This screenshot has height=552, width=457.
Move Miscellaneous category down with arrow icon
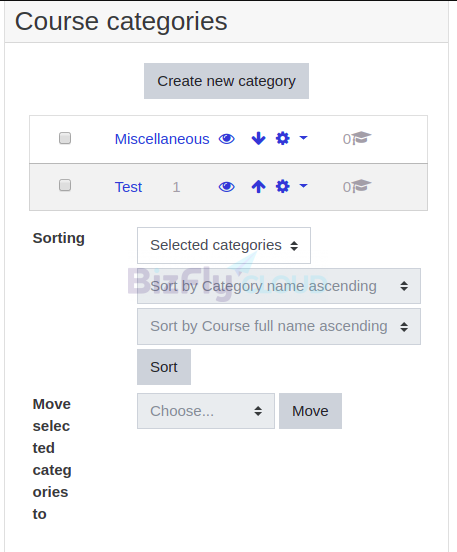point(258,138)
